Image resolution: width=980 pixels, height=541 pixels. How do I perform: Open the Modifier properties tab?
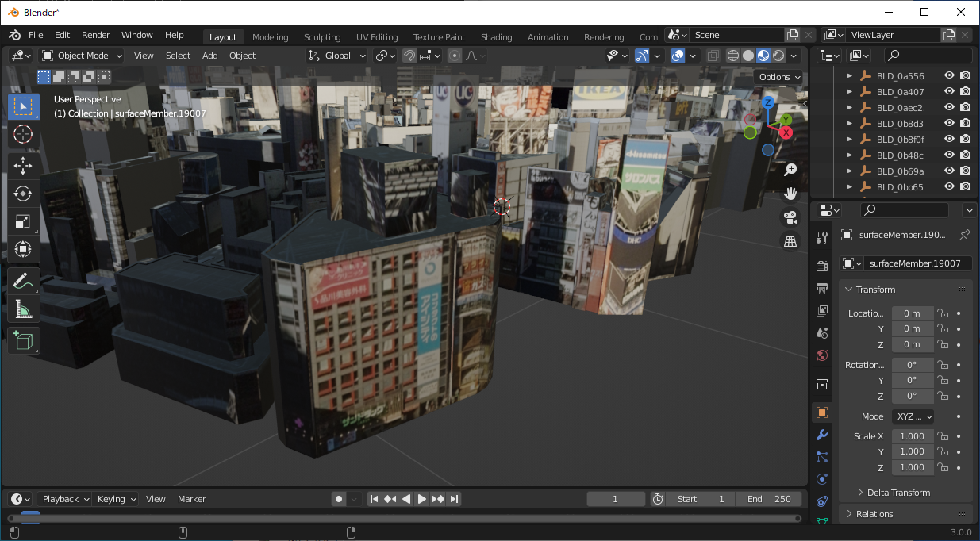pyautogui.click(x=822, y=435)
